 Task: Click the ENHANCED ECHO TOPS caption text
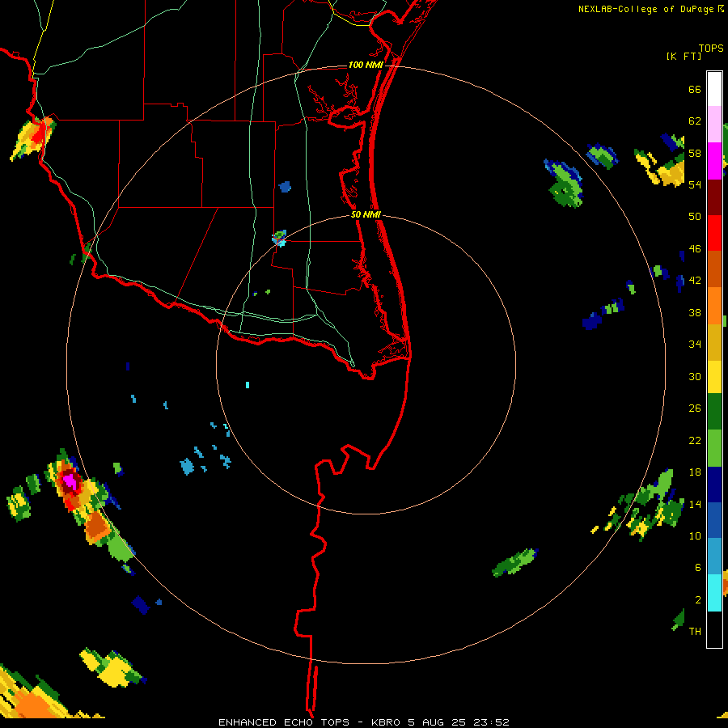pyautogui.click(x=284, y=722)
